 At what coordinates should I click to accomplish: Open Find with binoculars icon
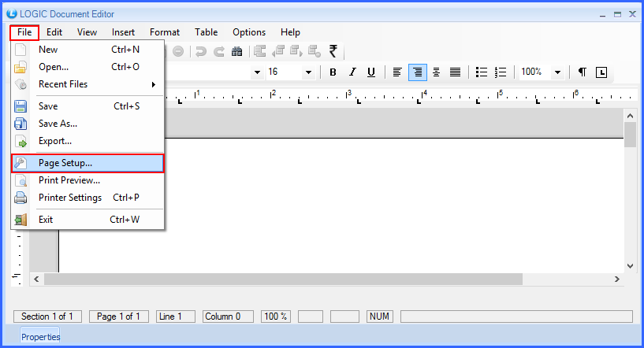(x=237, y=51)
